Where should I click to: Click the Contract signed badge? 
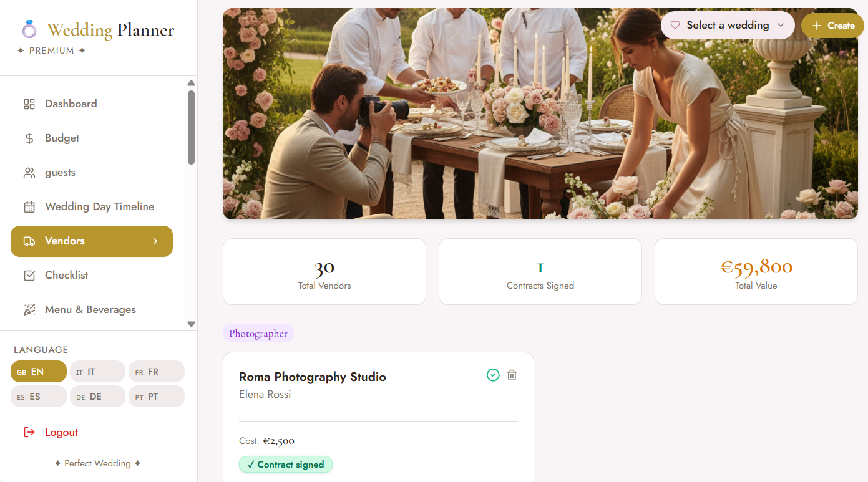(x=286, y=465)
